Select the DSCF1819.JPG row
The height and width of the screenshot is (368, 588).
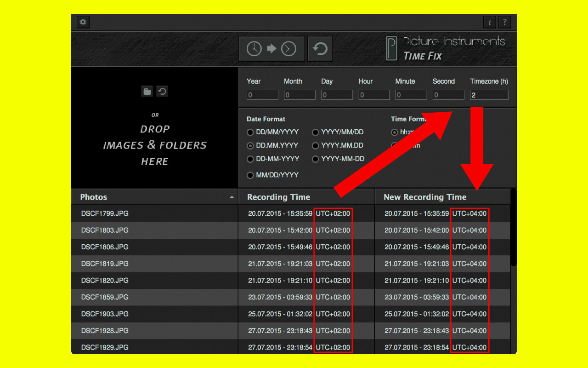(291, 264)
